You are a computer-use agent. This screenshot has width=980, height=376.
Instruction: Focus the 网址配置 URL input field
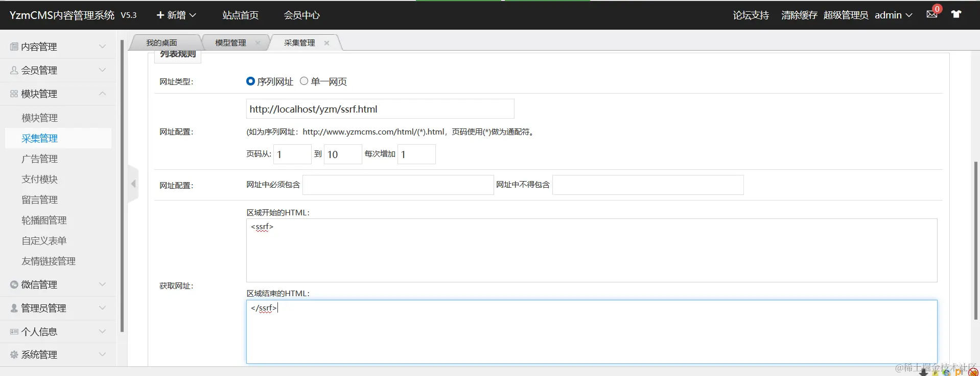coord(380,109)
